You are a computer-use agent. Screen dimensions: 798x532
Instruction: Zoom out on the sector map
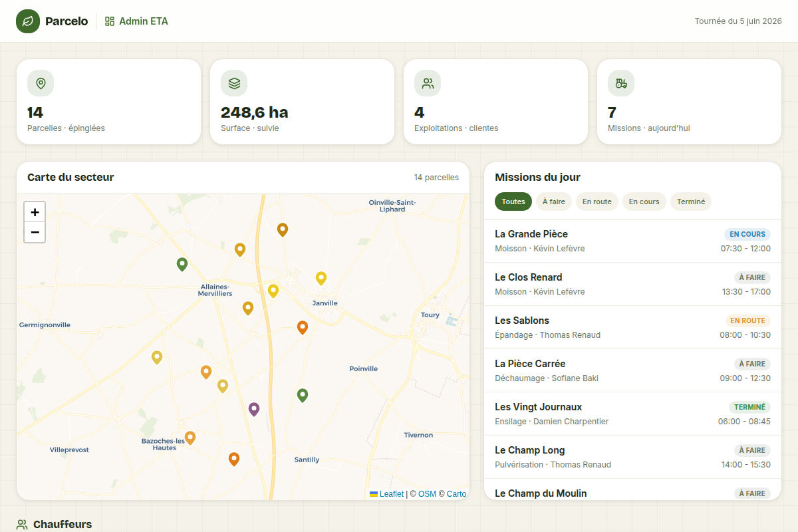[x=35, y=233]
